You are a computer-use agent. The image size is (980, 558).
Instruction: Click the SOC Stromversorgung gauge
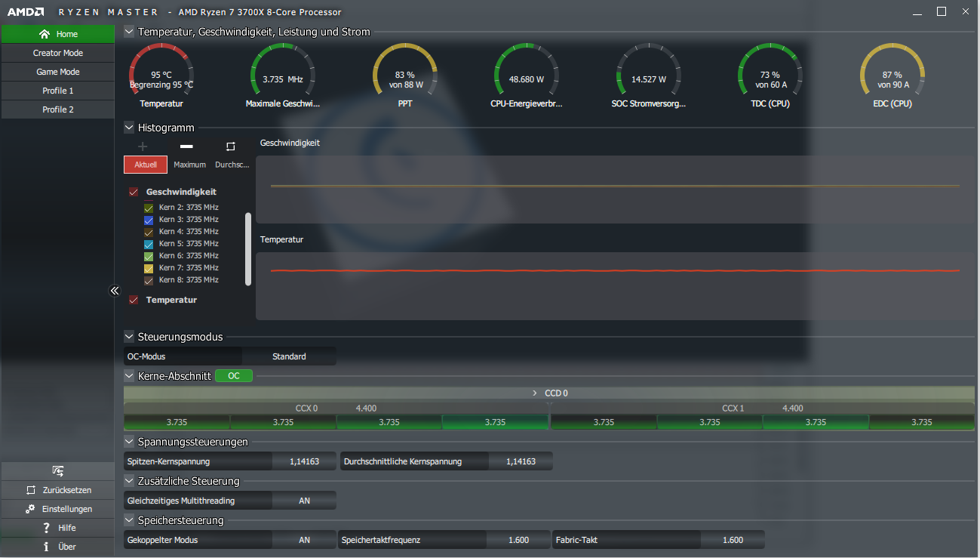tap(649, 75)
